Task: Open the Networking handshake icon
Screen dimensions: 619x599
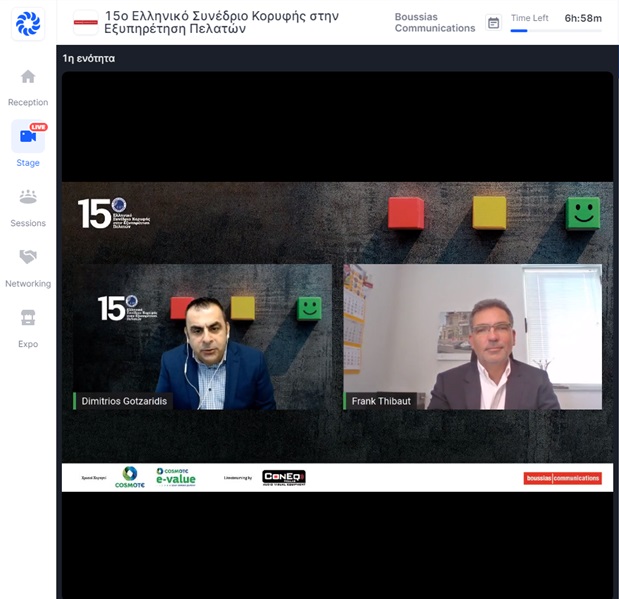Action: [28, 257]
